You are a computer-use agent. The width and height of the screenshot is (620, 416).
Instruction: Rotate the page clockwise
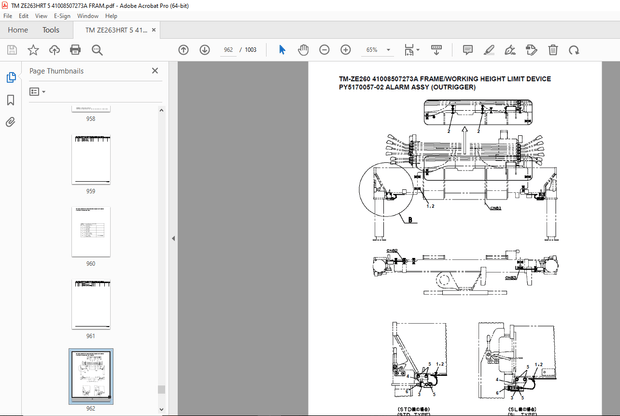point(574,50)
